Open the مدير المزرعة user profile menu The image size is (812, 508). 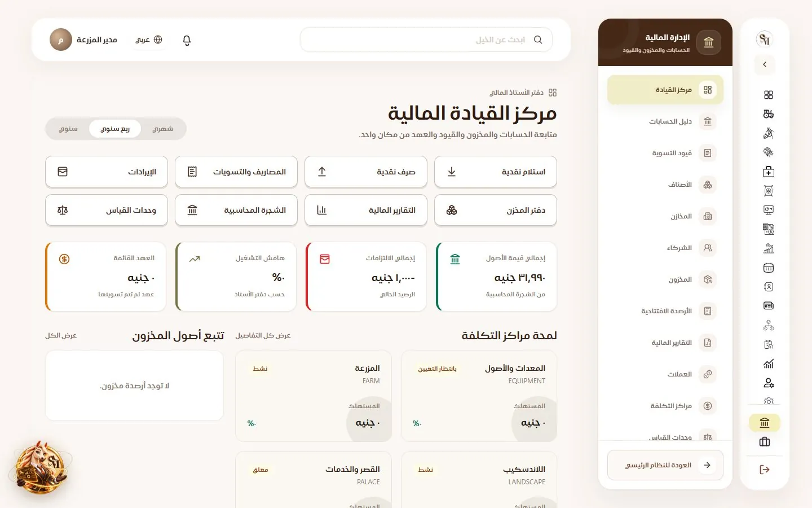pos(83,40)
